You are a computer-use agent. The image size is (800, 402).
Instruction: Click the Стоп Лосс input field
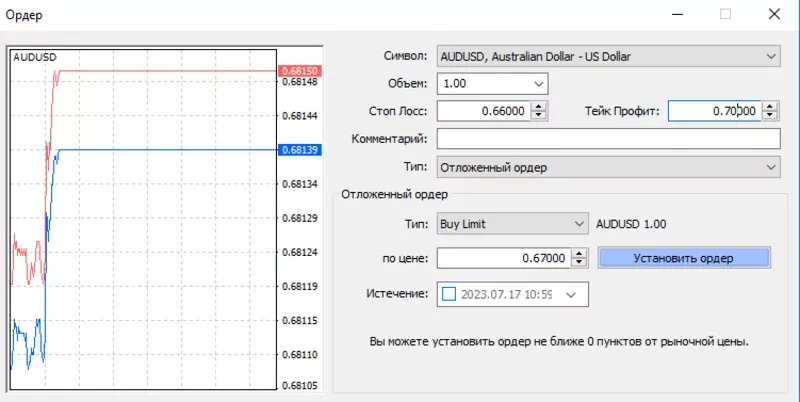(x=484, y=111)
